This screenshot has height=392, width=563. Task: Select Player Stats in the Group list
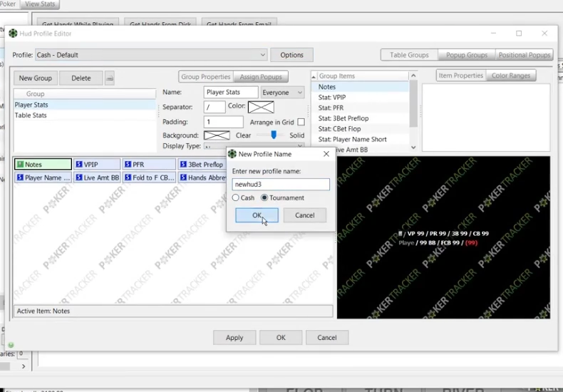85,105
